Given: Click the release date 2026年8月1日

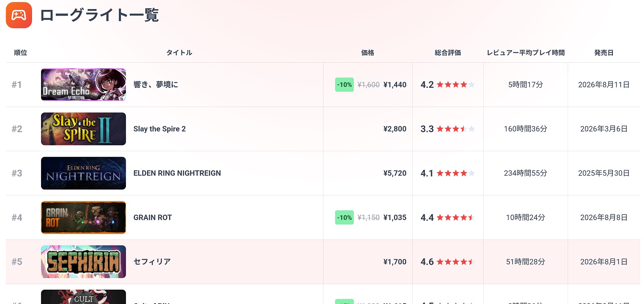Looking at the screenshot, I should [604, 262].
